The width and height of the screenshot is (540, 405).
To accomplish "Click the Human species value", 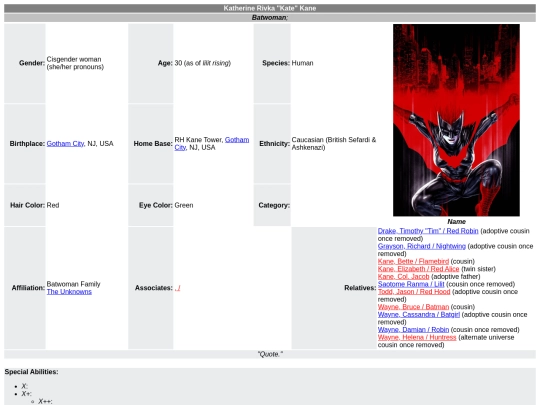I will click(x=302, y=63).
